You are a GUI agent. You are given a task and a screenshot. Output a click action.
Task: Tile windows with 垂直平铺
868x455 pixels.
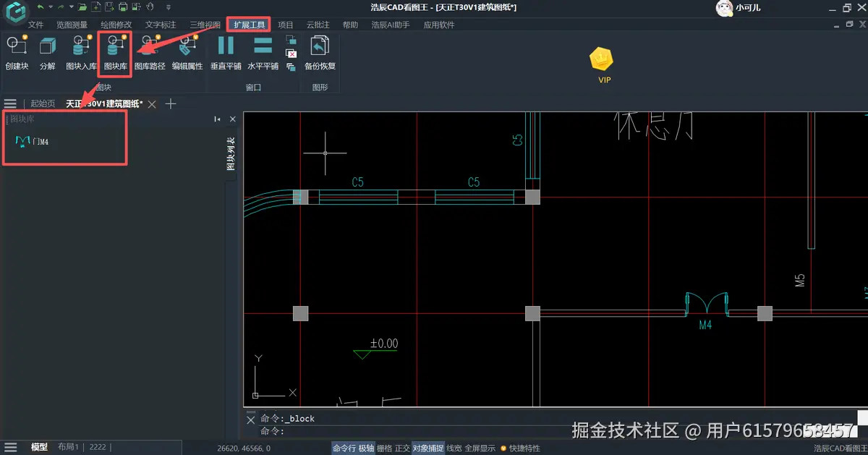tap(226, 54)
